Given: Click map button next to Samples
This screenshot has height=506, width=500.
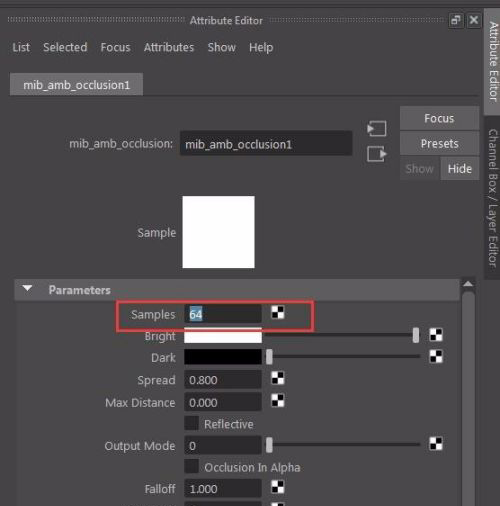Looking at the screenshot, I should tap(278, 312).
